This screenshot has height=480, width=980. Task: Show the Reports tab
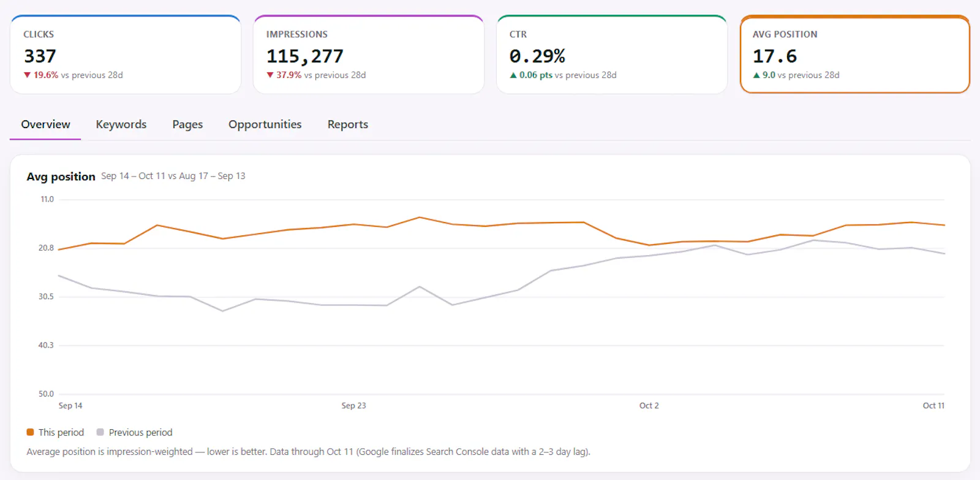click(348, 124)
